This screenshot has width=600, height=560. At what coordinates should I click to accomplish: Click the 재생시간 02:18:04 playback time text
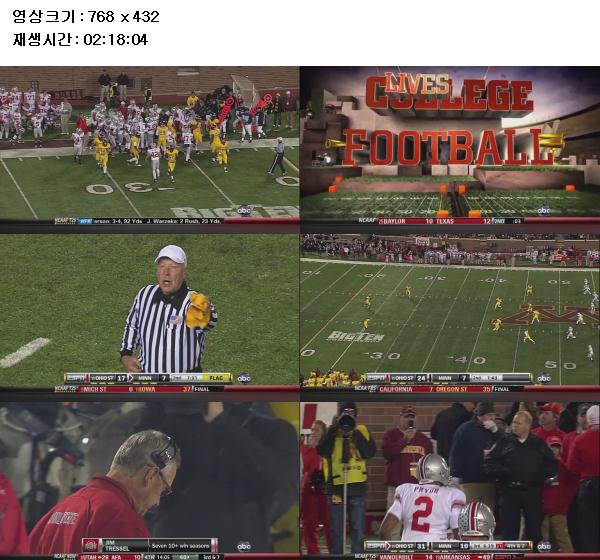pyautogui.click(x=80, y=39)
